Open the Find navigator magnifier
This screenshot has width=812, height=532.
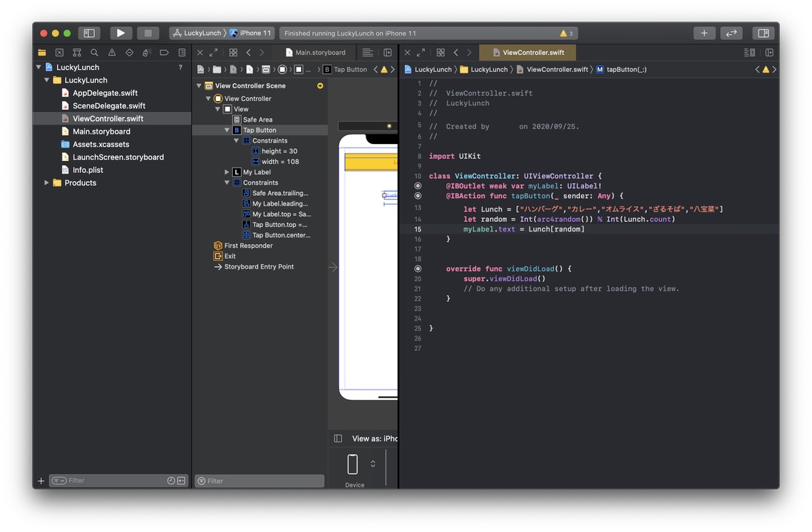pyautogui.click(x=94, y=53)
